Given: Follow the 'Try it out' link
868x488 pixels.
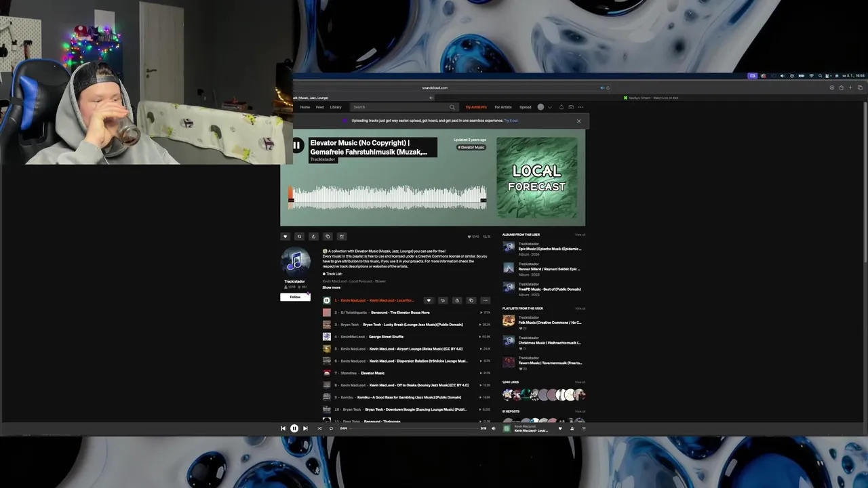Looking at the screenshot, I should (511, 121).
